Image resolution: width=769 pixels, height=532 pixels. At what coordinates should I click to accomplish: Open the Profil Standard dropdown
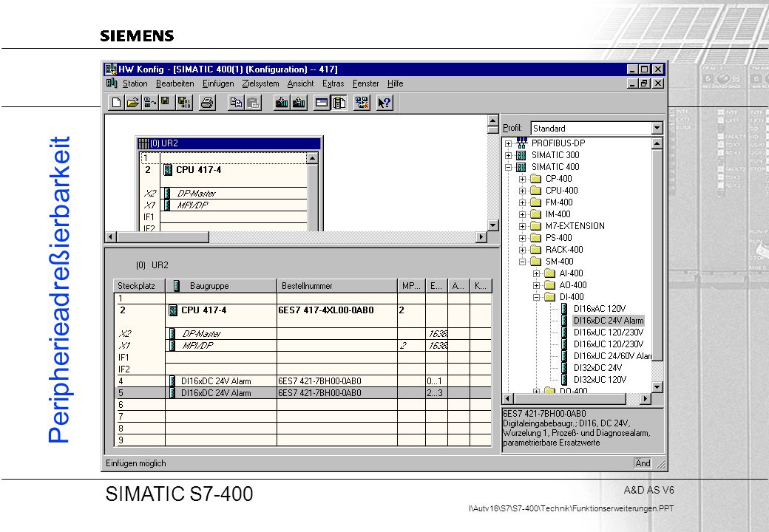point(657,129)
